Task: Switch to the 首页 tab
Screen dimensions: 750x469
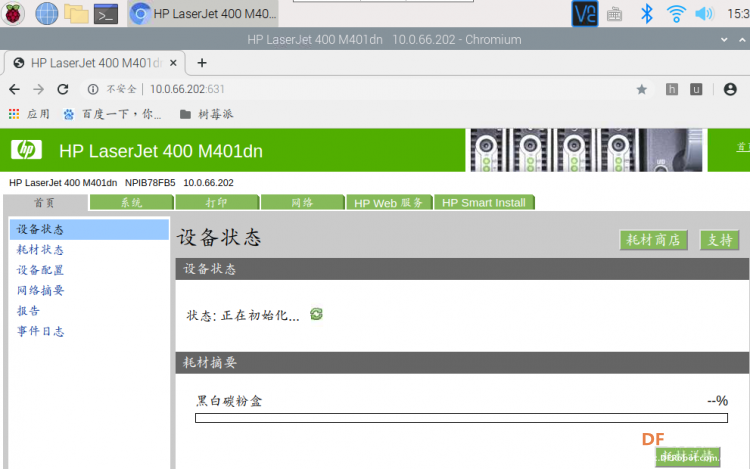Action: click(x=45, y=203)
